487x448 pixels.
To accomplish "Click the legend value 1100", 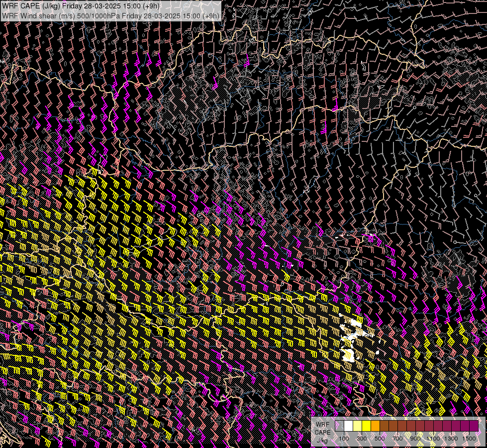I will [x=433, y=439].
